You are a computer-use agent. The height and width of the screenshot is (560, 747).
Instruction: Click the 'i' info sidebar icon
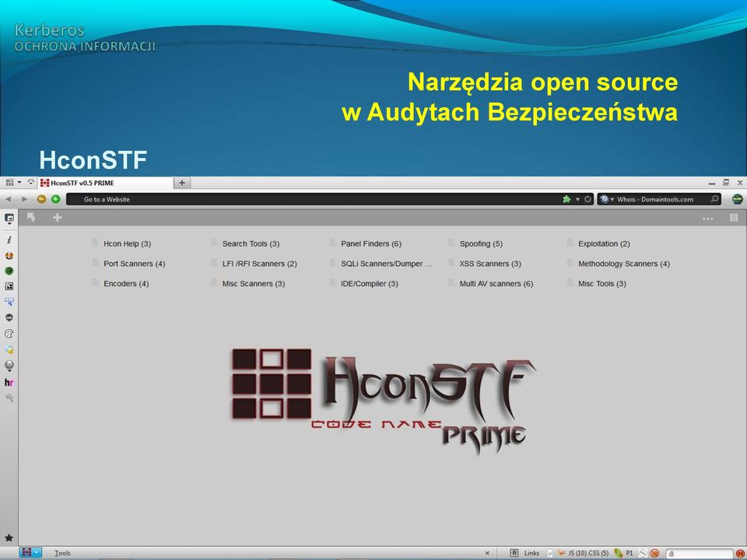click(x=9, y=240)
